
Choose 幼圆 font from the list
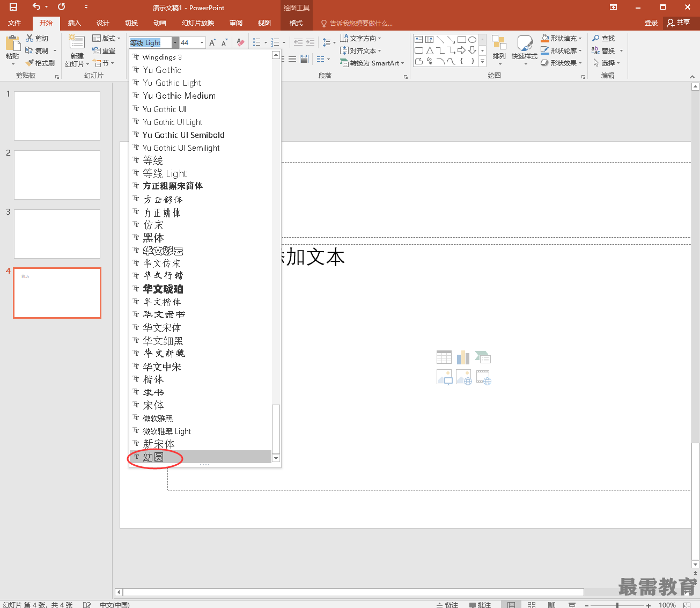201,457
